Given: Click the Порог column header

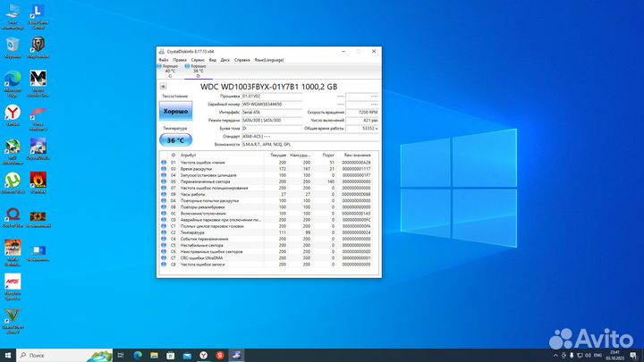Looking at the screenshot, I should [x=328, y=156].
